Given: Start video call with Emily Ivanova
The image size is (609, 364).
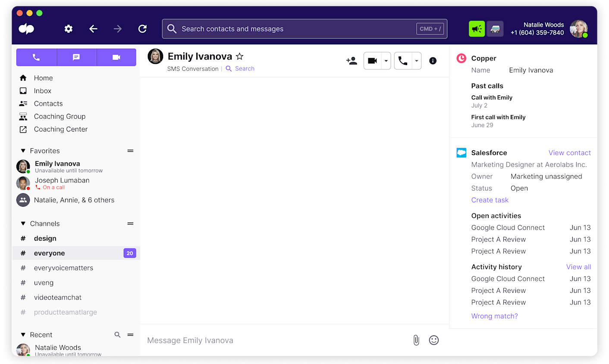Looking at the screenshot, I should coord(373,61).
